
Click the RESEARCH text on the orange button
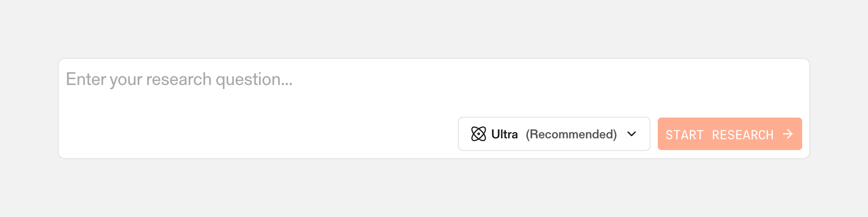click(x=743, y=135)
